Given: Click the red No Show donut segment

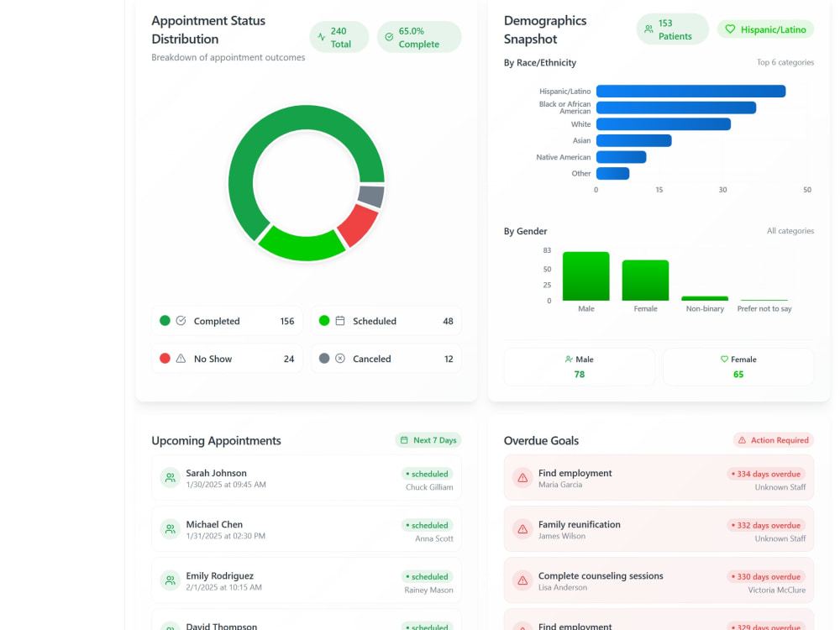Looking at the screenshot, I should pos(358,225).
